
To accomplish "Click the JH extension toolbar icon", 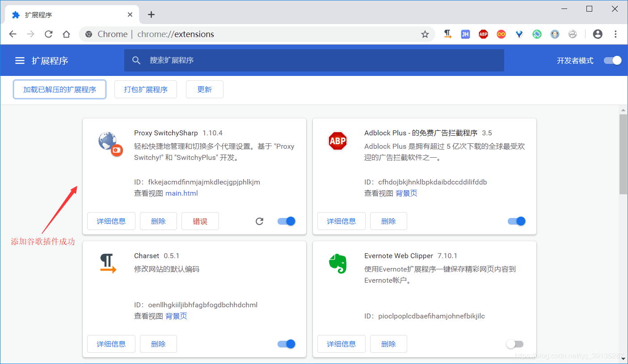I will pyautogui.click(x=465, y=34).
